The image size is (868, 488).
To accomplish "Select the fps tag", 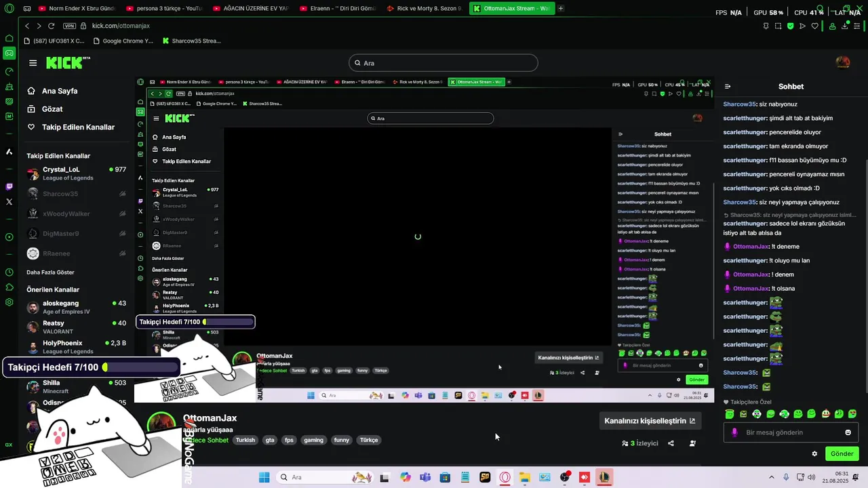I will coord(289,440).
